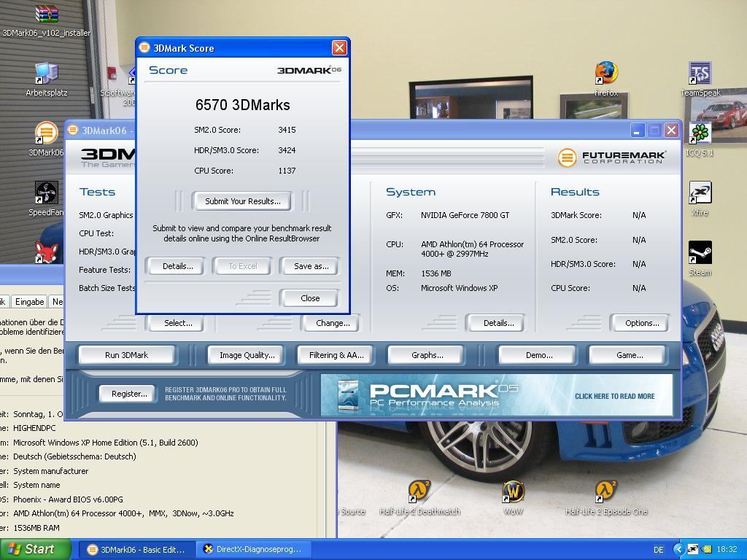Show hidden tray icons arrow
Viewport: 747px width, 560px height.
click(678, 549)
